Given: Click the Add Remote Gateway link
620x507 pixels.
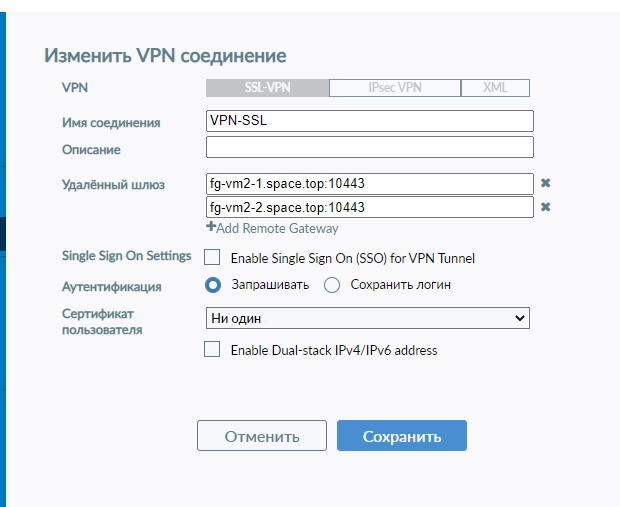Looking at the screenshot, I should [x=277, y=228].
